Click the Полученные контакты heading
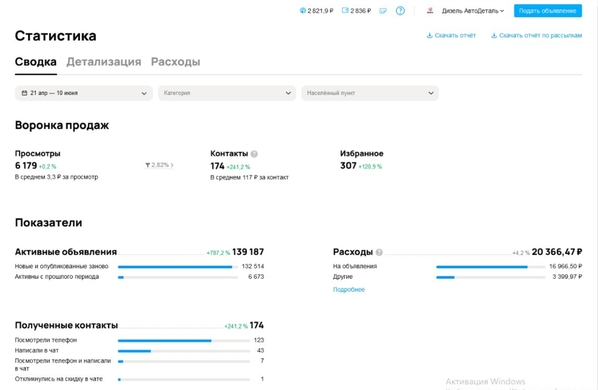Viewport: 598px width, 390px height. click(66, 325)
